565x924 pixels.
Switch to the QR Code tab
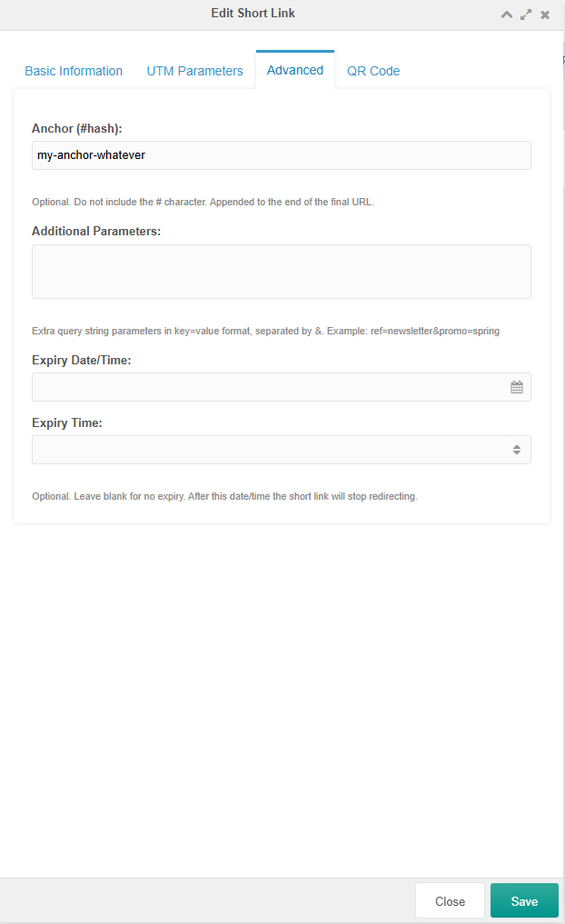pos(373,70)
